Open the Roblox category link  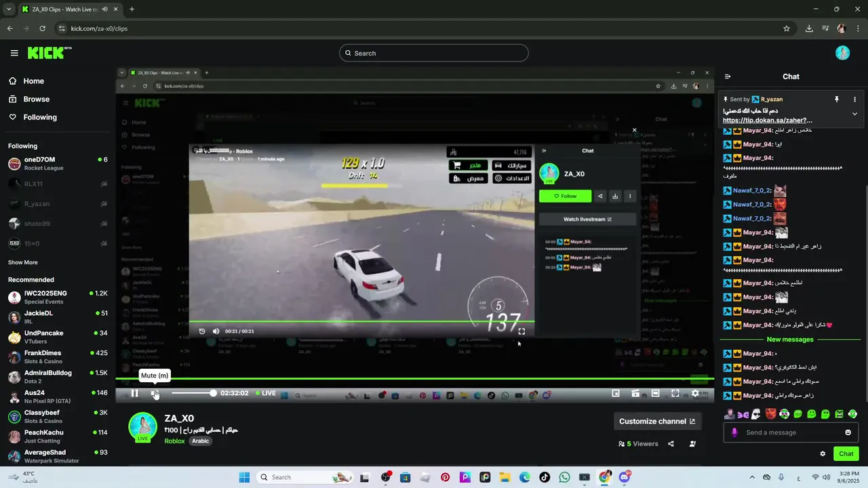[174, 441]
